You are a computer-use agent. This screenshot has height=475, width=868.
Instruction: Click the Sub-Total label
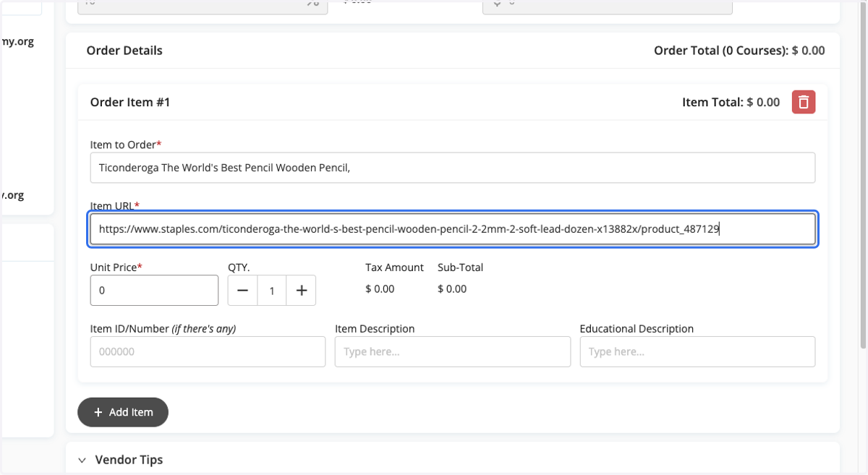[460, 268]
